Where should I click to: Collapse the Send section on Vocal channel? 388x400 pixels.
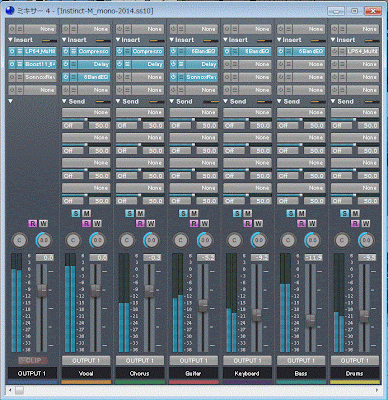64,101
